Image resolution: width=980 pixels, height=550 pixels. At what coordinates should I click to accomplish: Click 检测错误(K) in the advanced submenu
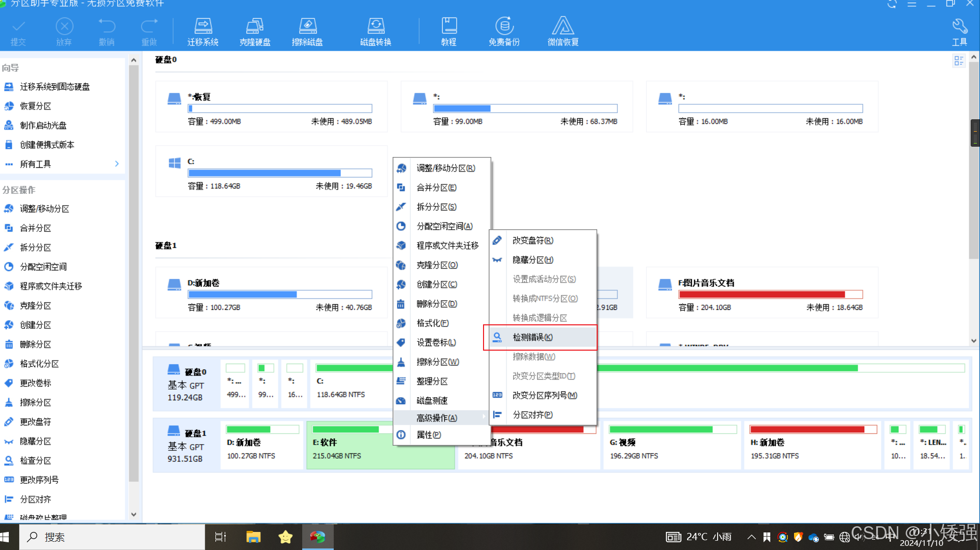click(x=543, y=337)
